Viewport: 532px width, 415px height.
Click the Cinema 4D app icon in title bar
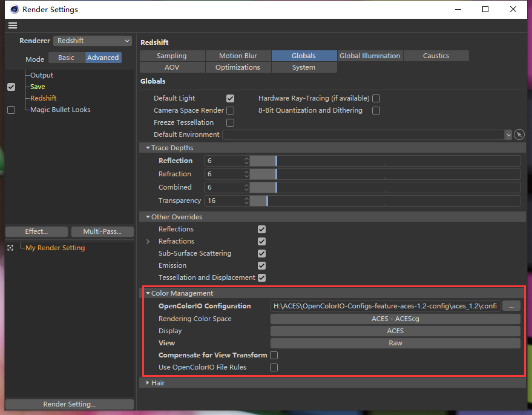pyautogui.click(x=15, y=9)
